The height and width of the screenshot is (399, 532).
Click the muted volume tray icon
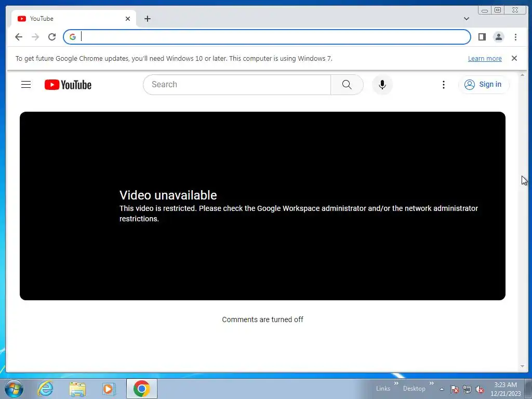tap(480, 389)
